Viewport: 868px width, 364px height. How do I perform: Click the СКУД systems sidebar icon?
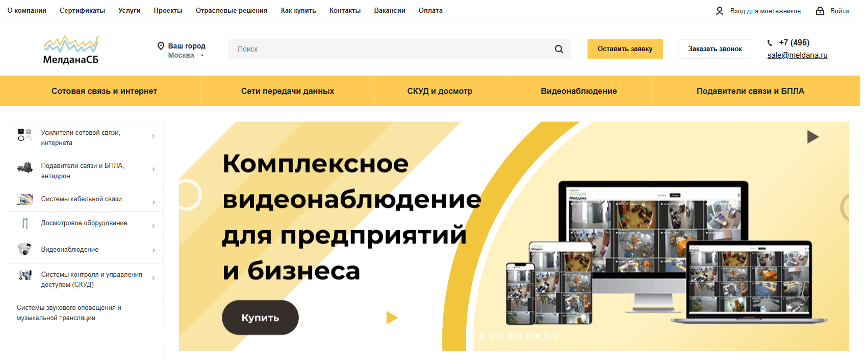pos(24,275)
